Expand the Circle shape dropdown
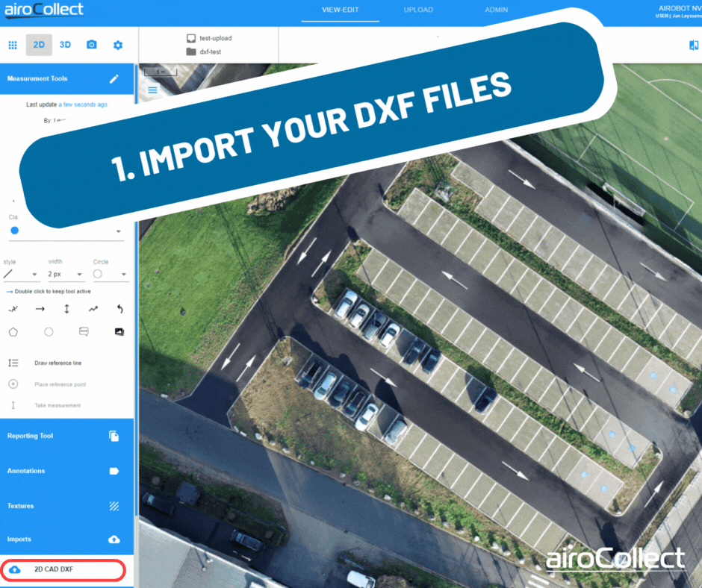The height and width of the screenshot is (588, 702). point(110,275)
